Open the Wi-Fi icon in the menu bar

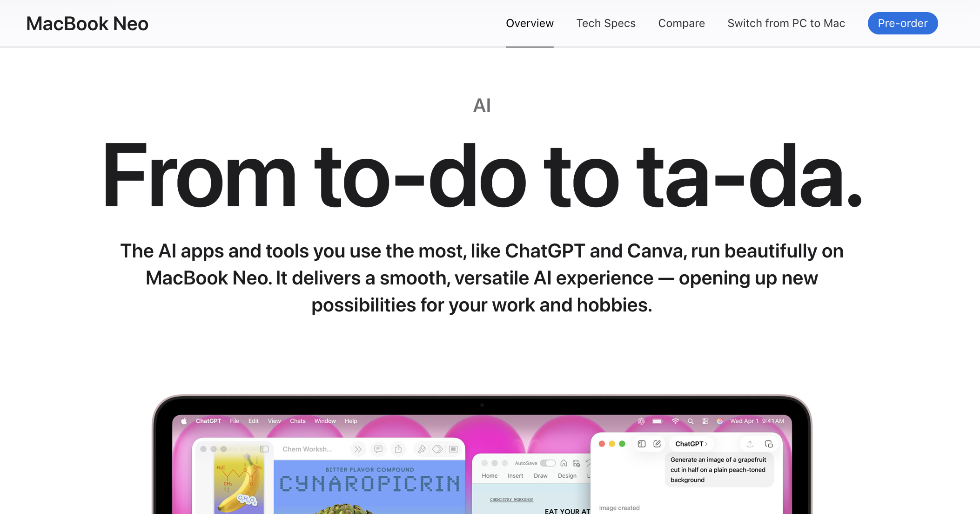click(675, 421)
